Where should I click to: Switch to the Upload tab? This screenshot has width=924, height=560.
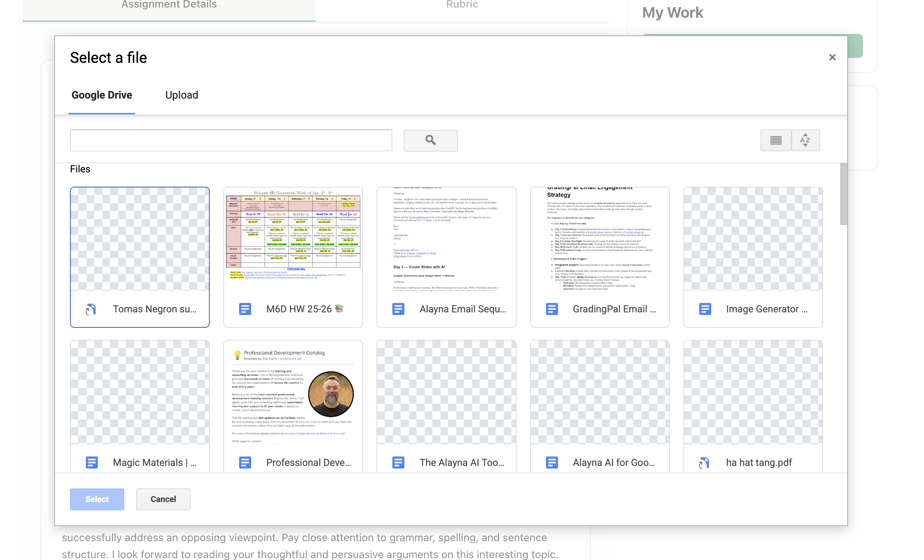[x=181, y=95]
